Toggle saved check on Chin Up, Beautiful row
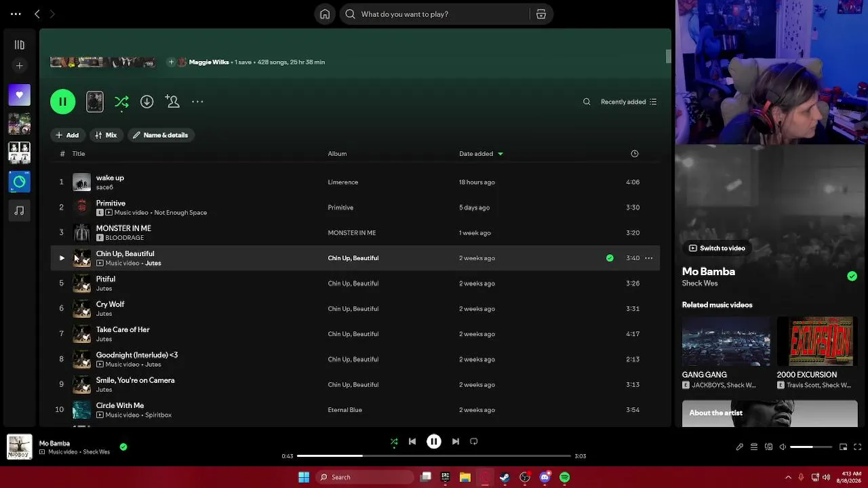 610,258
